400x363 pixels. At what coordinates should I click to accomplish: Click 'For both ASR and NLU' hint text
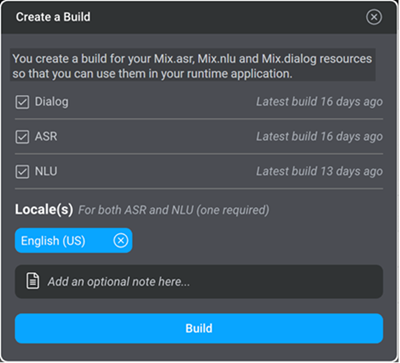[x=173, y=210]
